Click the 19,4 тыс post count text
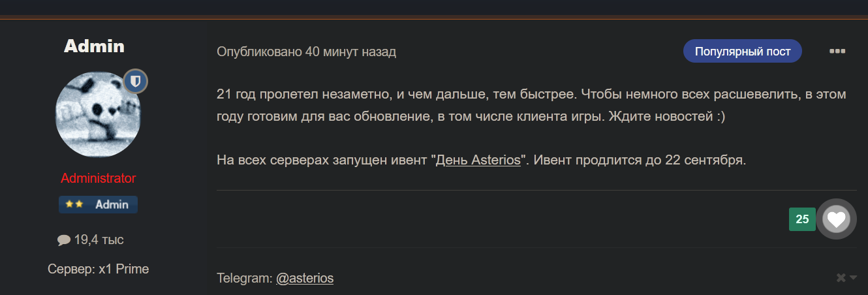 (x=99, y=240)
